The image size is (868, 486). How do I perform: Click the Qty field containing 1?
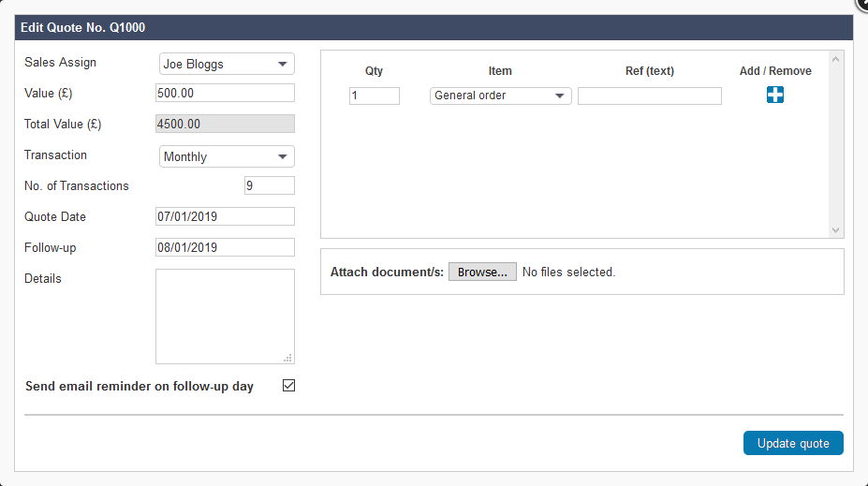[x=375, y=96]
